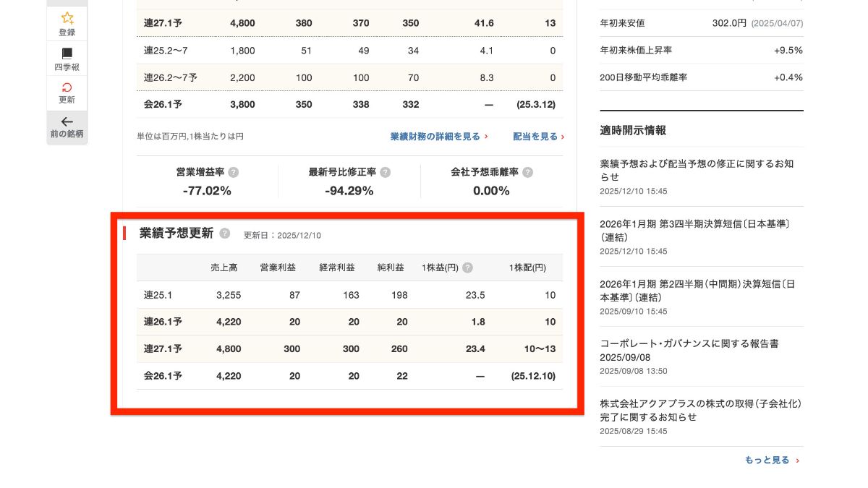Select the 連27.1予 row in 業績予想更新 table

[x=163, y=349]
